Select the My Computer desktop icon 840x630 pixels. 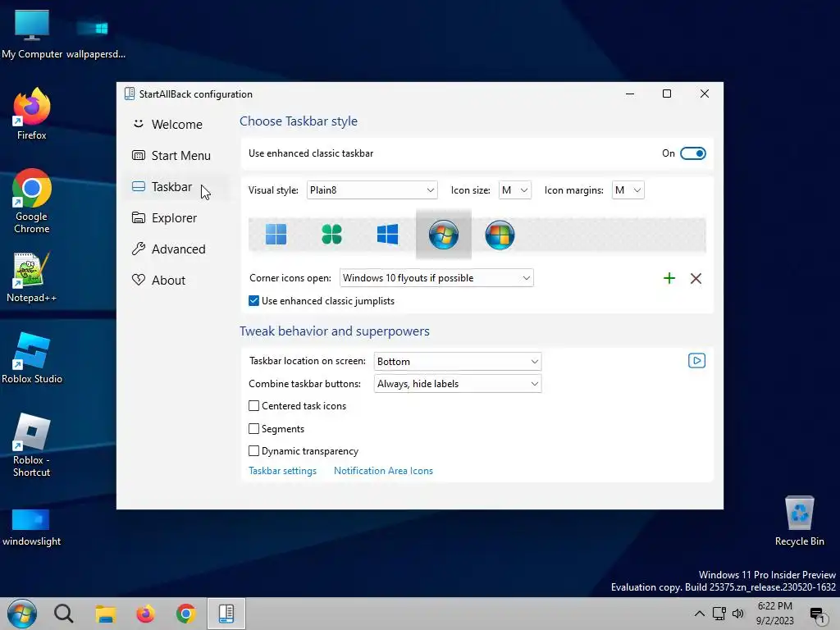[x=32, y=34]
